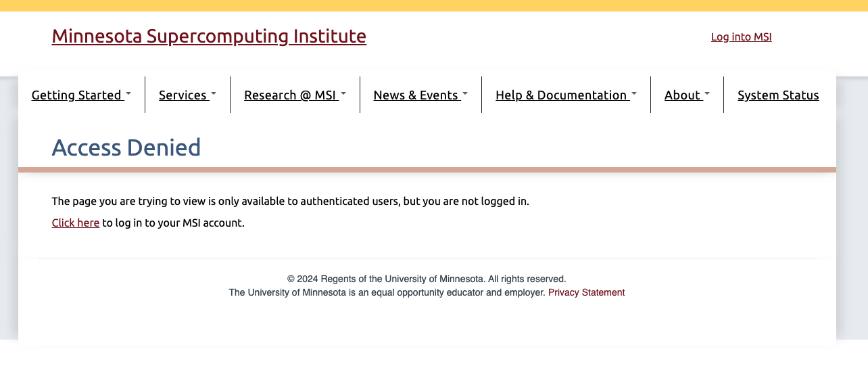Click the caret arrow next to Services
The height and width of the screenshot is (366, 868).
pos(214,94)
